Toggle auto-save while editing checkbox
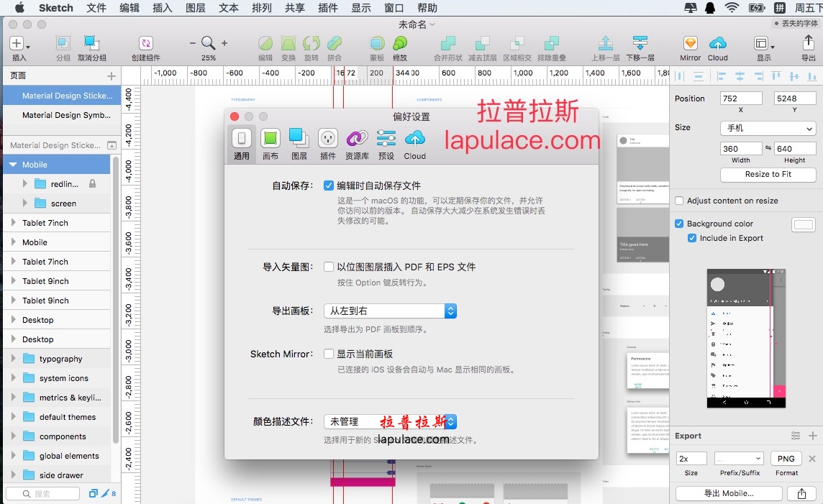The height and width of the screenshot is (504, 823). (x=329, y=185)
